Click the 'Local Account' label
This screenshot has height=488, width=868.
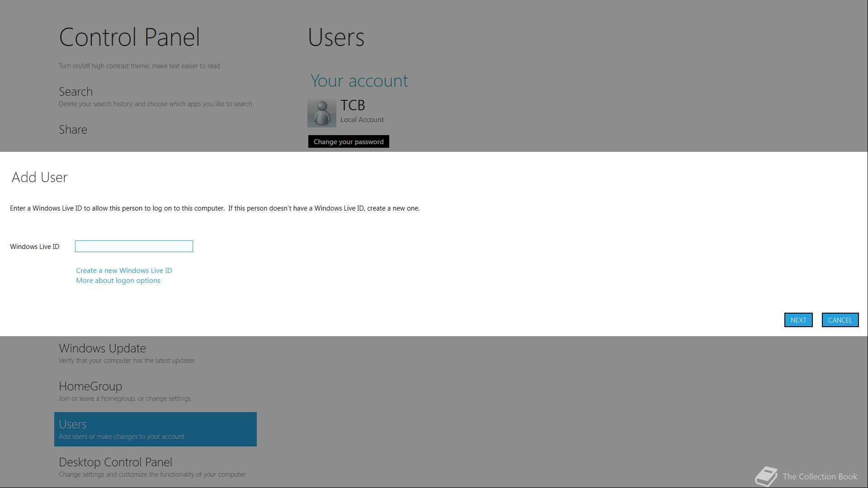362,120
